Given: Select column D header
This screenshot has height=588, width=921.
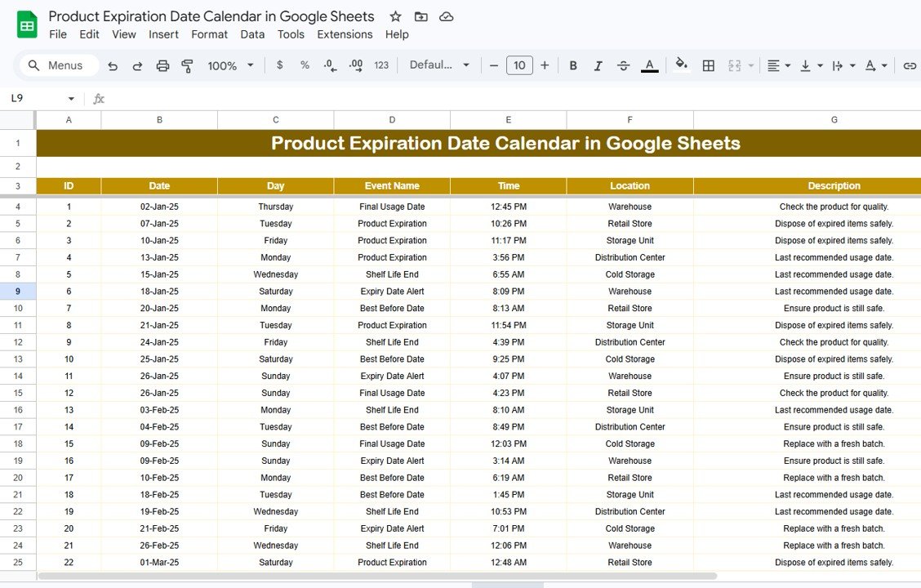Looking at the screenshot, I should pyautogui.click(x=392, y=120).
